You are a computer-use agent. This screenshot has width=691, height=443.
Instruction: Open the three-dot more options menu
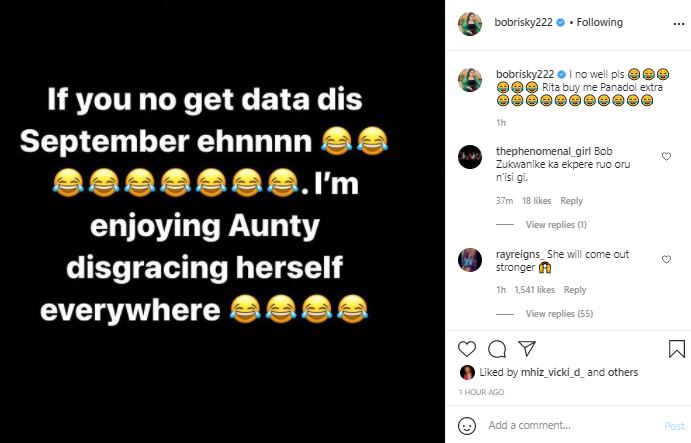pyautogui.click(x=679, y=24)
